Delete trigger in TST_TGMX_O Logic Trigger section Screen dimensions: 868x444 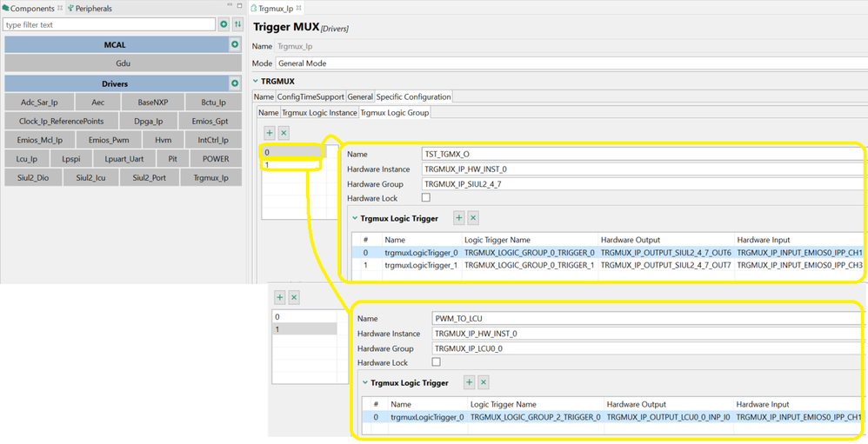click(x=473, y=218)
